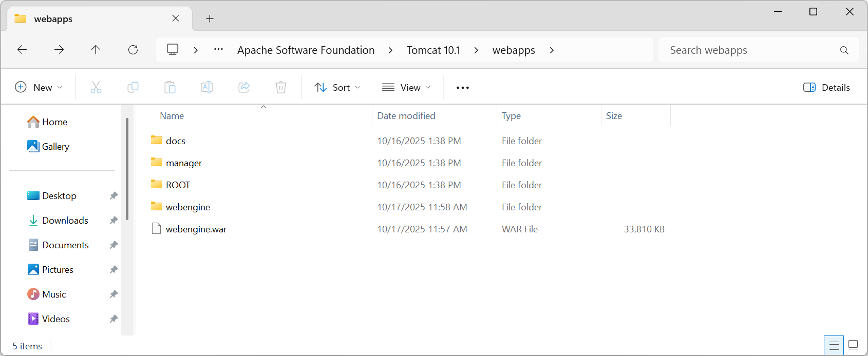Add a new tab

(x=210, y=19)
